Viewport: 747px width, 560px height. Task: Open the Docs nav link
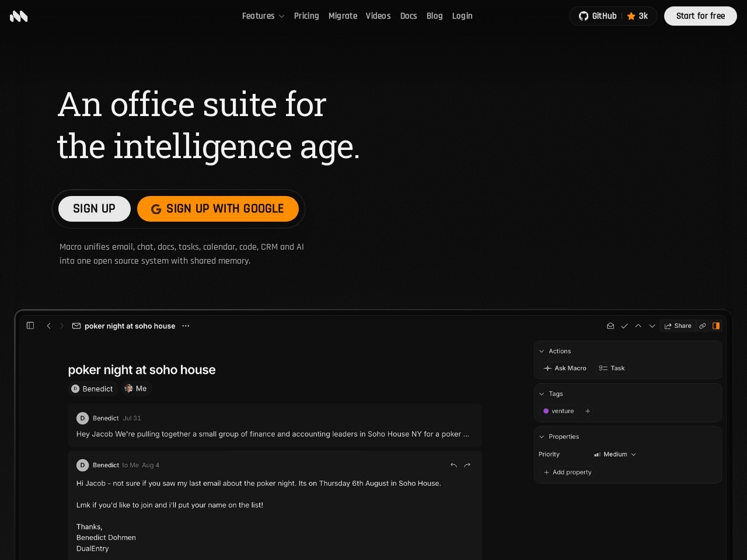click(x=409, y=16)
